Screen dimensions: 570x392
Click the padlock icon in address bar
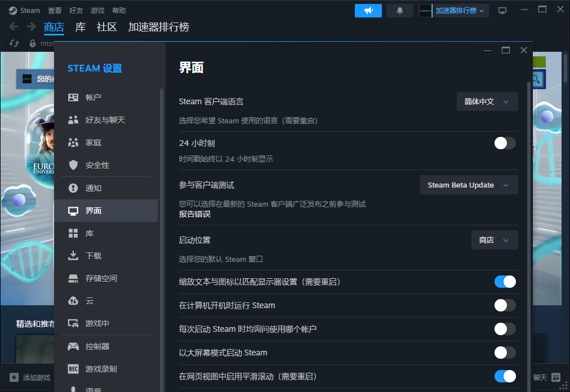pyautogui.click(x=33, y=43)
